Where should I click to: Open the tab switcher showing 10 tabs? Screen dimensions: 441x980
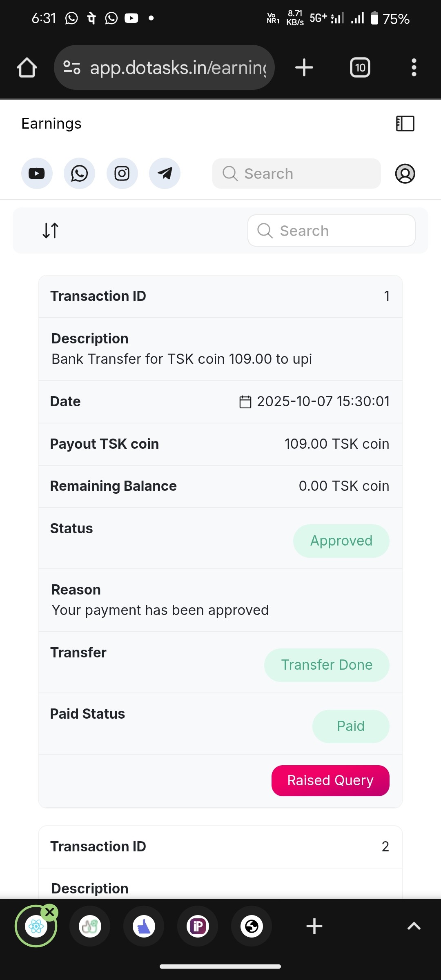click(360, 67)
